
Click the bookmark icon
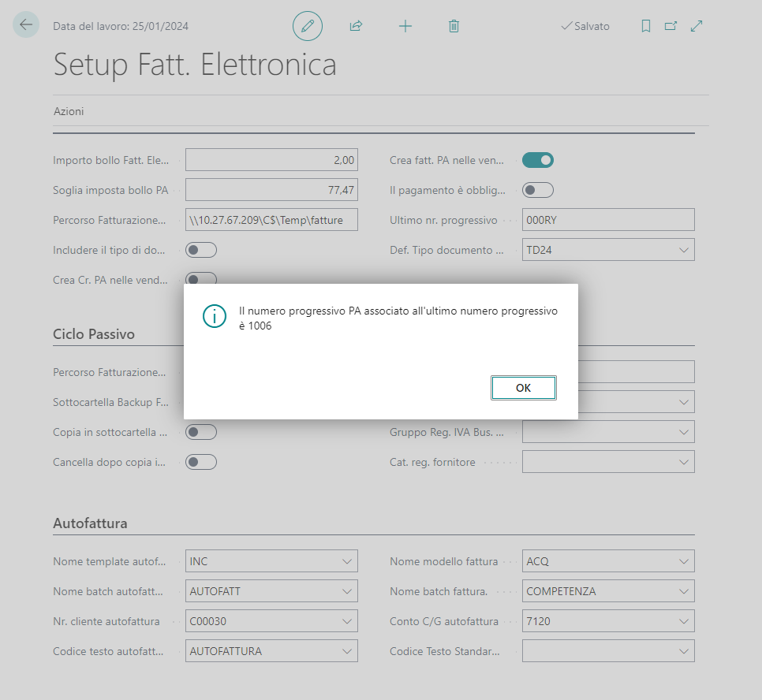point(645,26)
